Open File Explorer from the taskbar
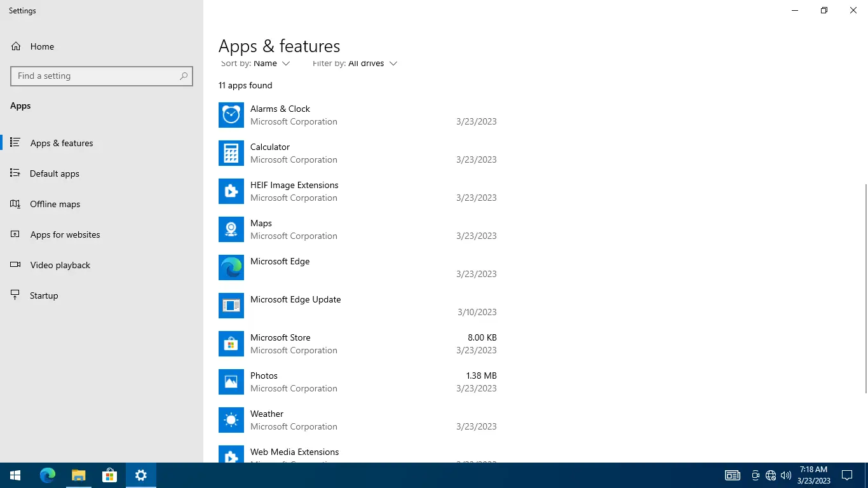Viewport: 868px width, 488px height. 78,475
